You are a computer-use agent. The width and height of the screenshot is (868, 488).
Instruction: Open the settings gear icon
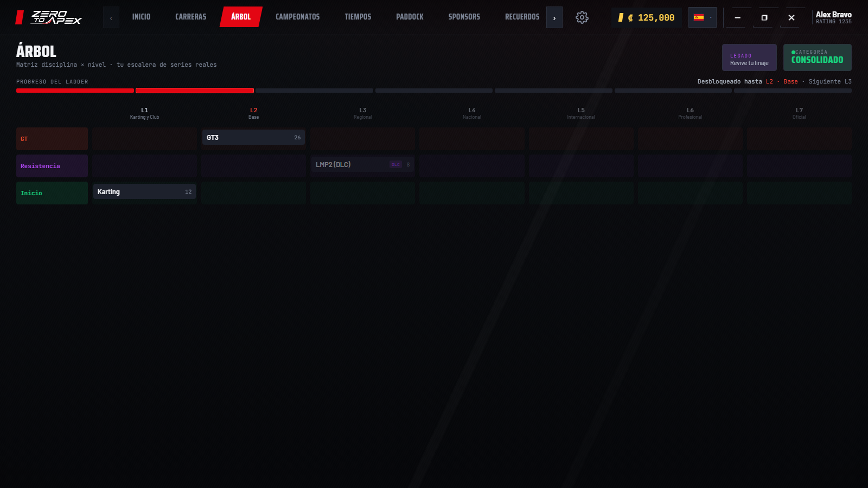coord(582,17)
